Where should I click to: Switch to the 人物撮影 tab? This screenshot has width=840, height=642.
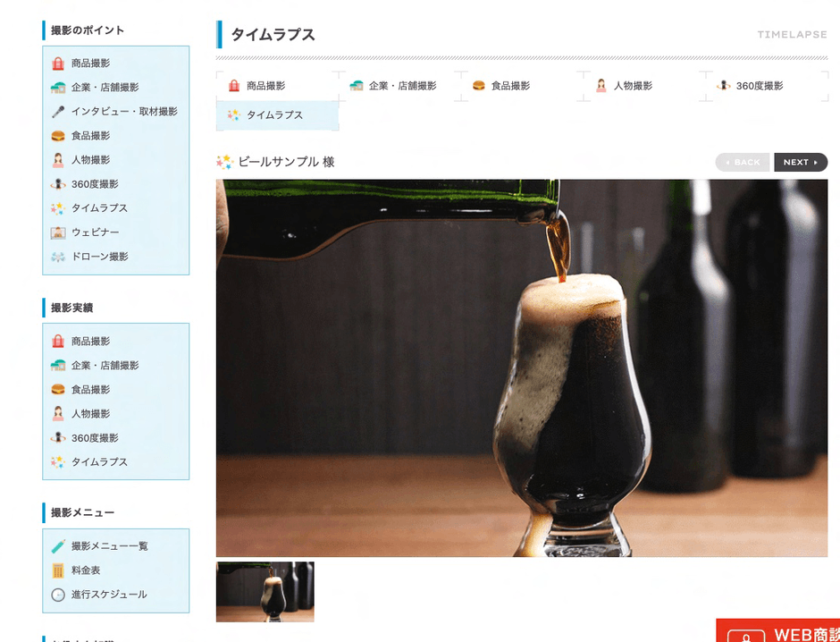[x=632, y=86]
